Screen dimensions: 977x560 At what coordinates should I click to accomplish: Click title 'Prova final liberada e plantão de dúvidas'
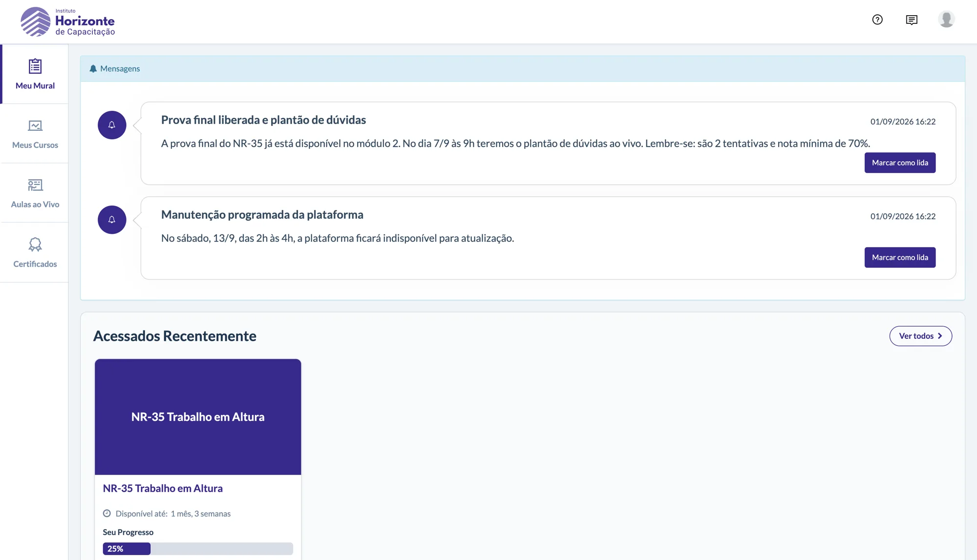click(263, 120)
